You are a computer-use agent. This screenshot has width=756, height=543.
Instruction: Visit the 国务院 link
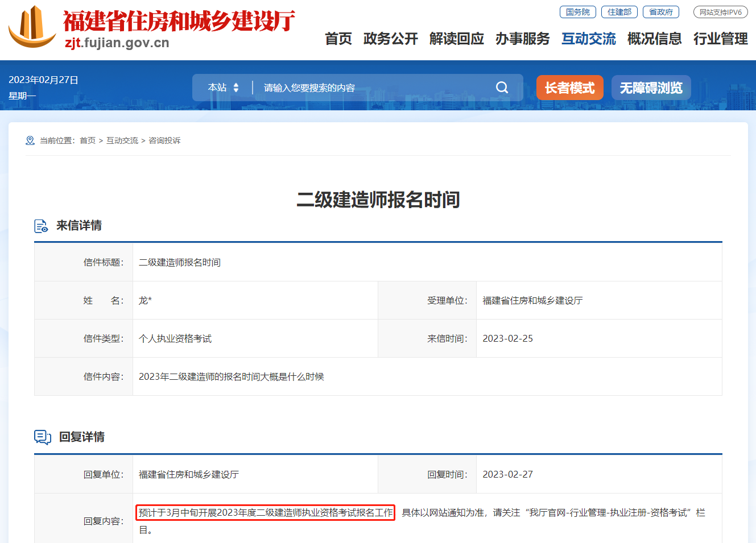tap(577, 12)
